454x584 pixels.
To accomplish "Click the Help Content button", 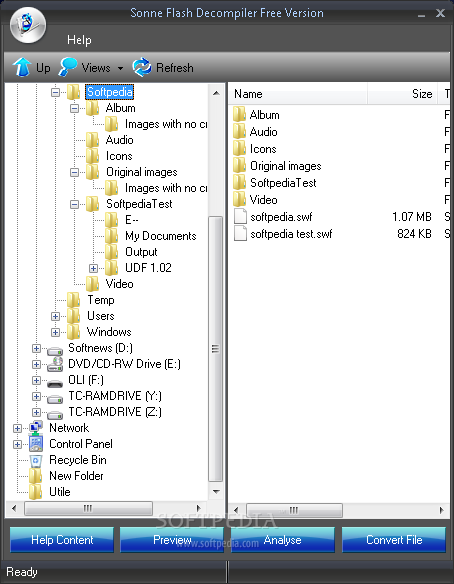I will (62, 540).
